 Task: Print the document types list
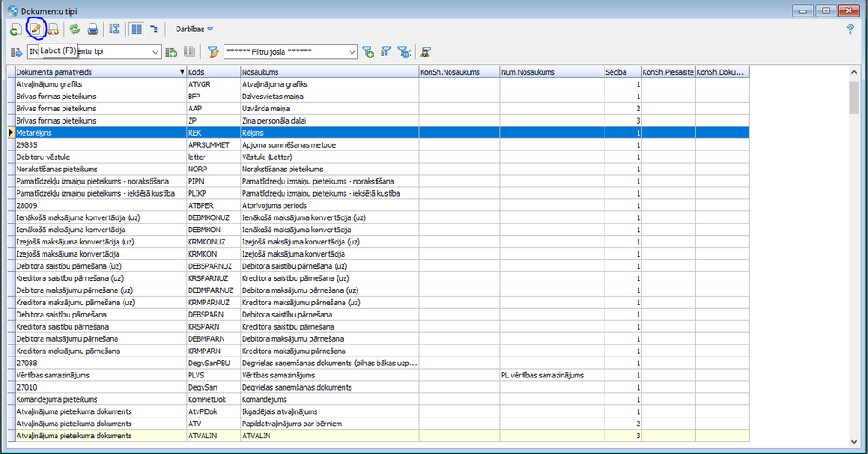(92, 30)
